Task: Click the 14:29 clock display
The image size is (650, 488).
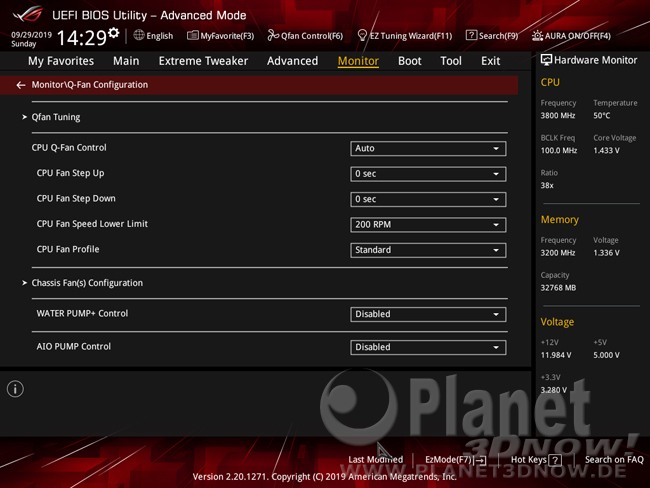Action: [x=82, y=38]
